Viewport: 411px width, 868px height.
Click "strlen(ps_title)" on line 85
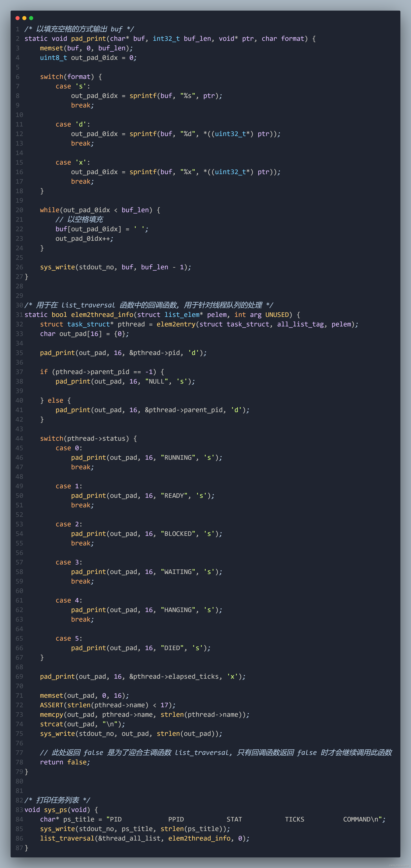191,829
